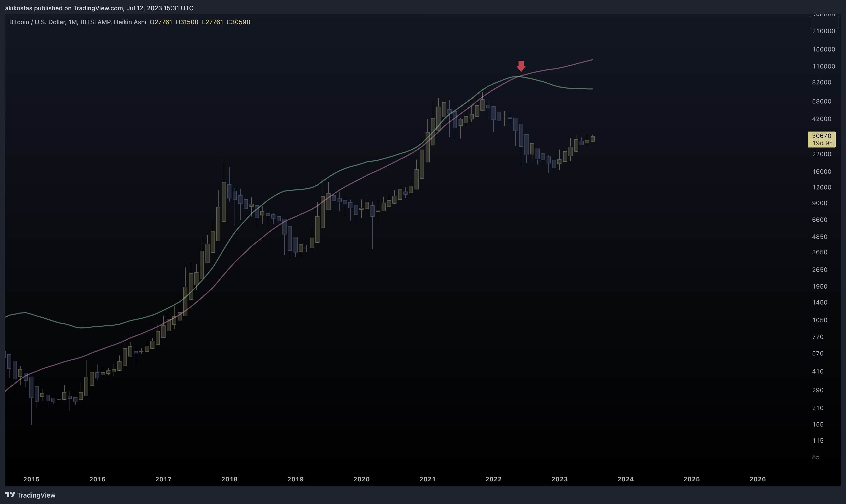
Task: Click the 4850 price axis label
Action: pyautogui.click(x=819, y=237)
